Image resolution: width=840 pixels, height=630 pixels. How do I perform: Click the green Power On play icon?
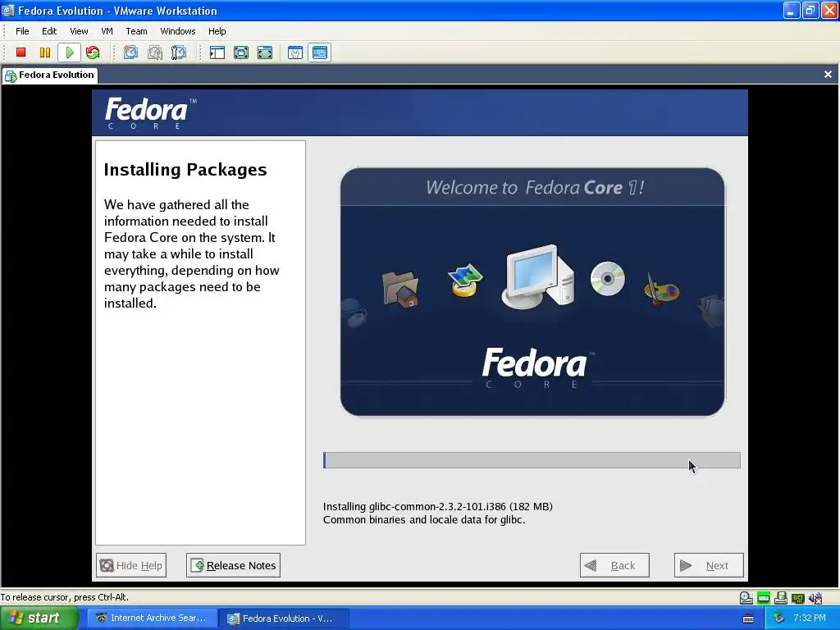tap(69, 52)
